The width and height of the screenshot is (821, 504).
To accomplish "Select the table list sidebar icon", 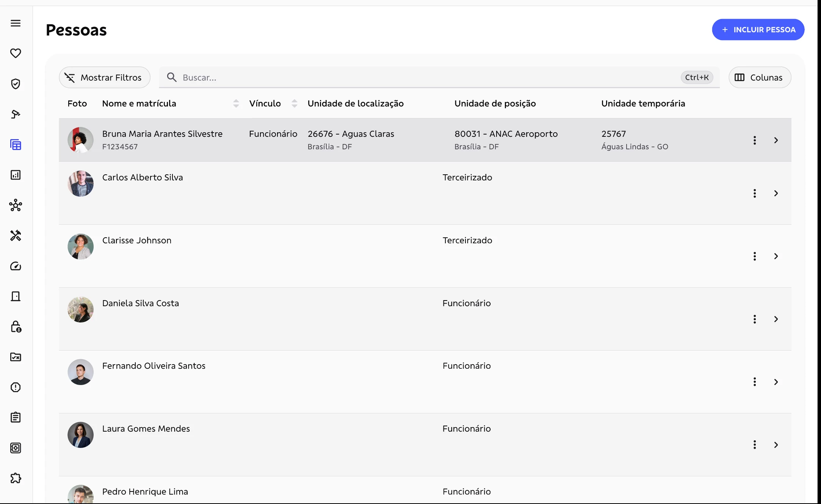I will pos(16,145).
